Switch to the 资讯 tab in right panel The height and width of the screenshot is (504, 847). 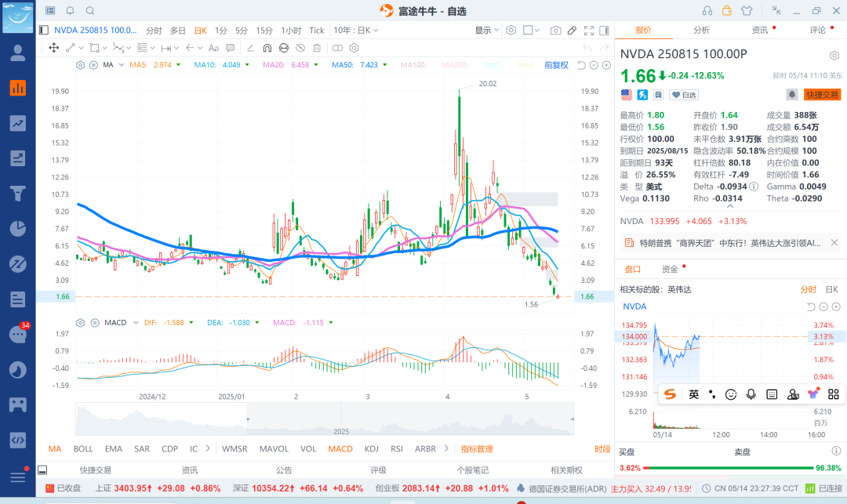759,31
